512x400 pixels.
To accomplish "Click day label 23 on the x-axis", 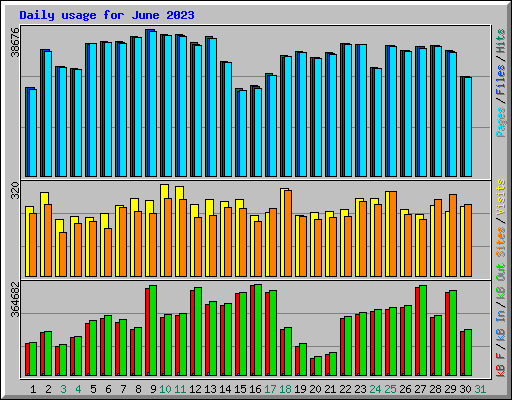I will tap(360, 389).
